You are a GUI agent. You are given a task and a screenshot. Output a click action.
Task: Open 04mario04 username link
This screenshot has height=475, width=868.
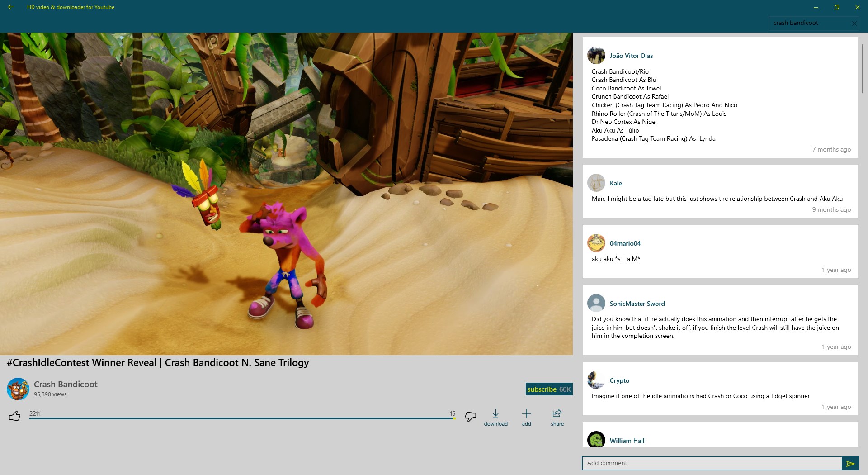coord(625,243)
